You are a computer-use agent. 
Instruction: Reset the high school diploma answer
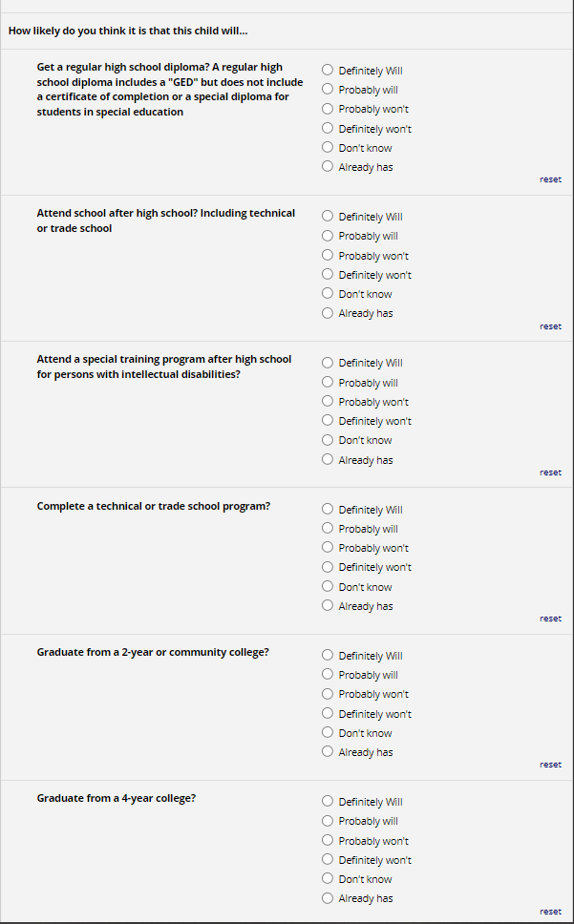(x=550, y=179)
